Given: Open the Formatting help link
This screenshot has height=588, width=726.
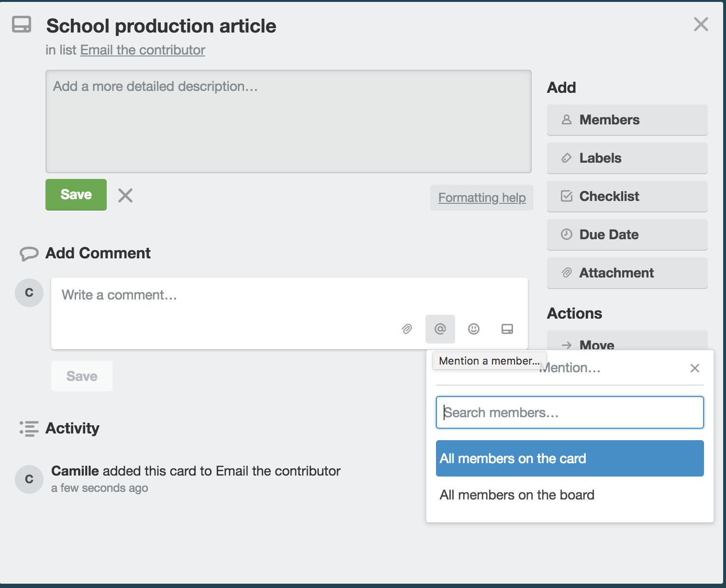Looking at the screenshot, I should pos(482,198).
